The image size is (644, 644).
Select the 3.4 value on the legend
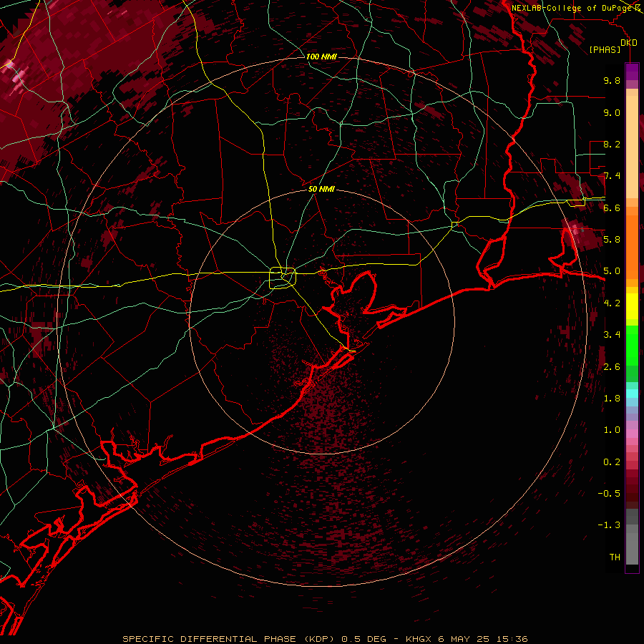point(612,334)
